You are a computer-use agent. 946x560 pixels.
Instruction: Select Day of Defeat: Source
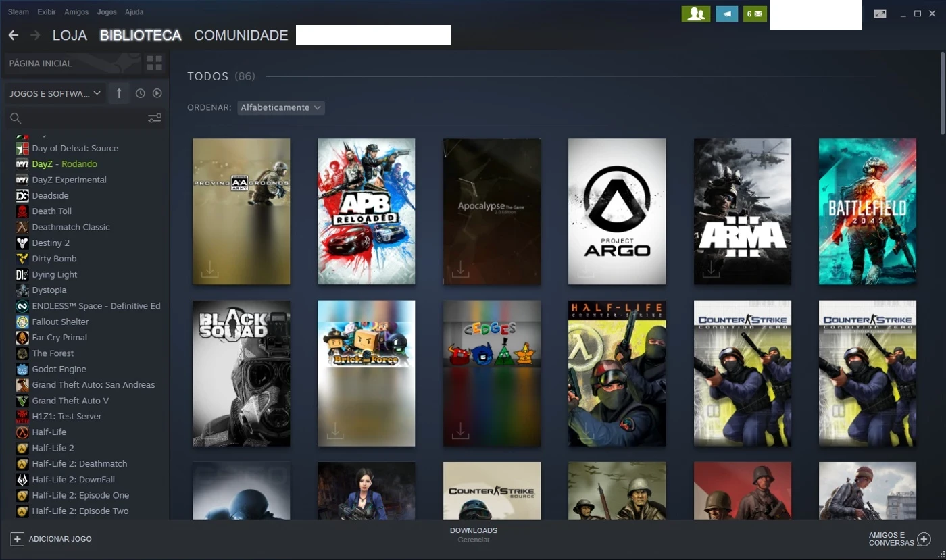[x=75, y=148]
